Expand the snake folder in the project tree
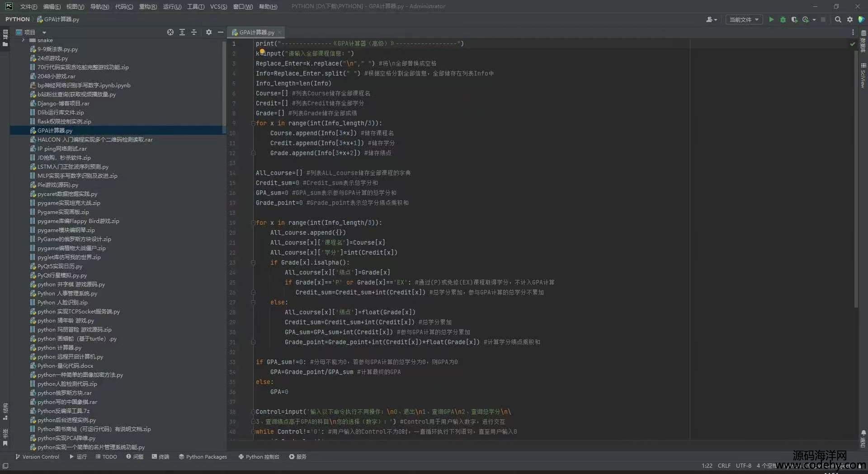Image resolution: width=868 pixels, height=474 pixels. 23,40
